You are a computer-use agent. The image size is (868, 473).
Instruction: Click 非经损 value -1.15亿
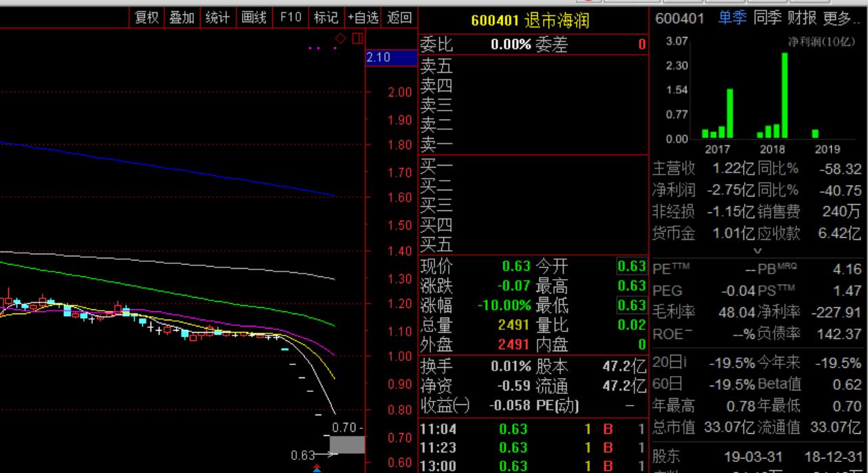pos(731,212)
